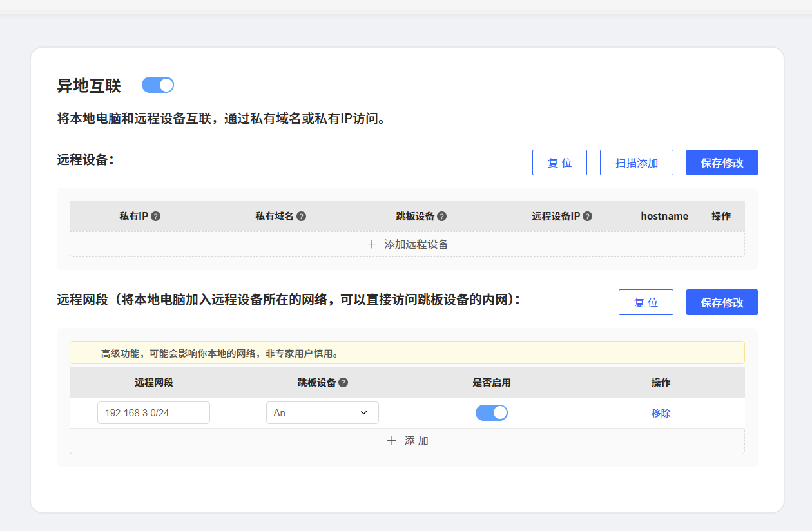
Task: Disable the 是否启用 switch for 192.168.3.0/24
Action: click(x=491, y=412)
